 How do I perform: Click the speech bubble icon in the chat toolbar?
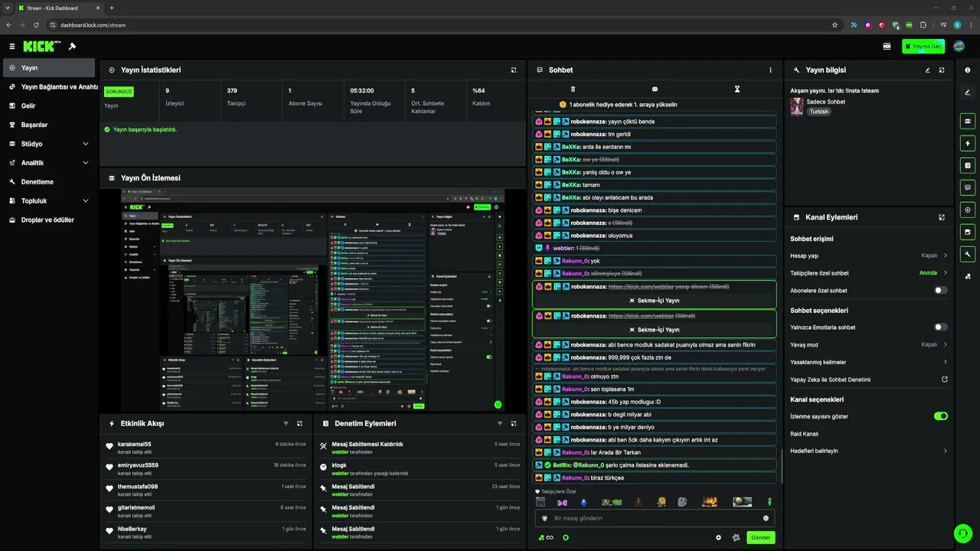pos(655,90)
